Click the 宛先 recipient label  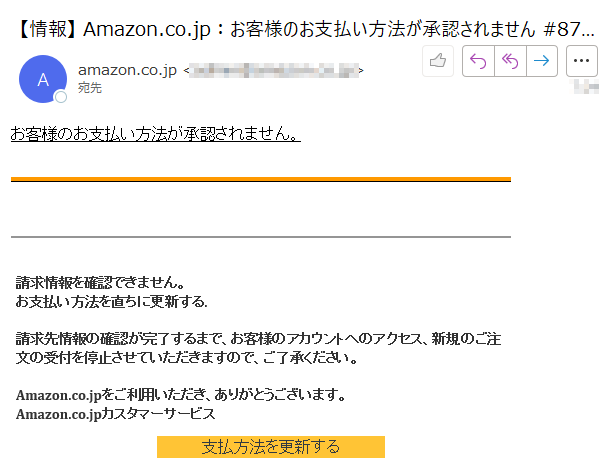pyautogui.click(x=90, y=88)
